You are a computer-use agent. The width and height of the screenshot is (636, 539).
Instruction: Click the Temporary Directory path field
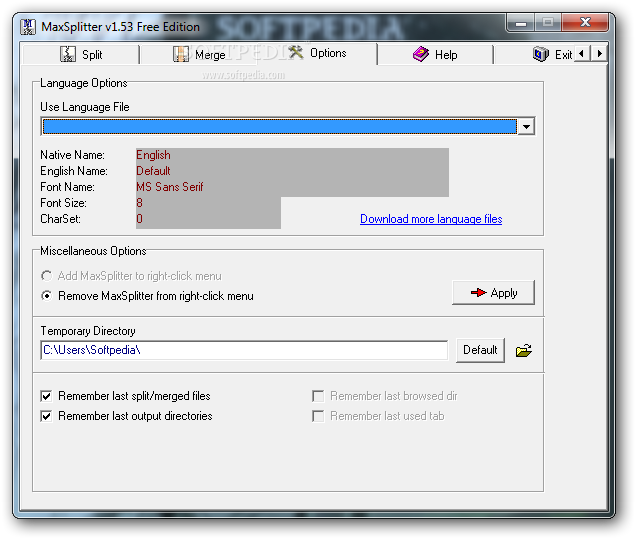(244, 350)
